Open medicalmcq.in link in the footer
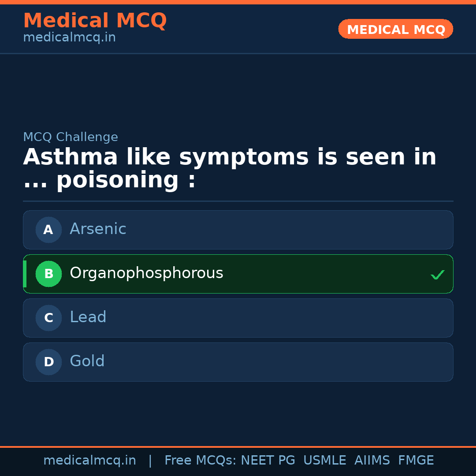The width and height of the screenshot is (476, 476). pos(89,461)
